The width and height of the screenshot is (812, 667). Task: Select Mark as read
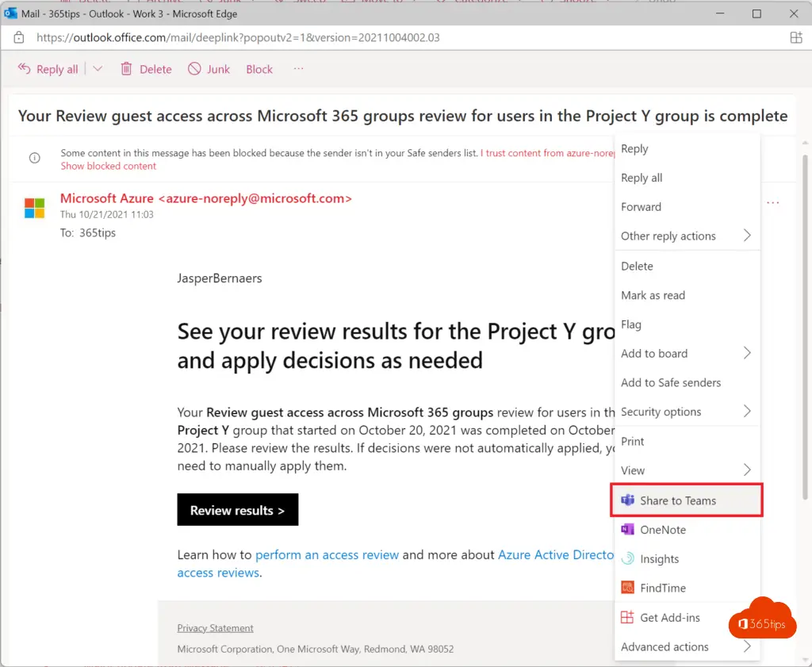pyautogui.click(x=688, y=295)
